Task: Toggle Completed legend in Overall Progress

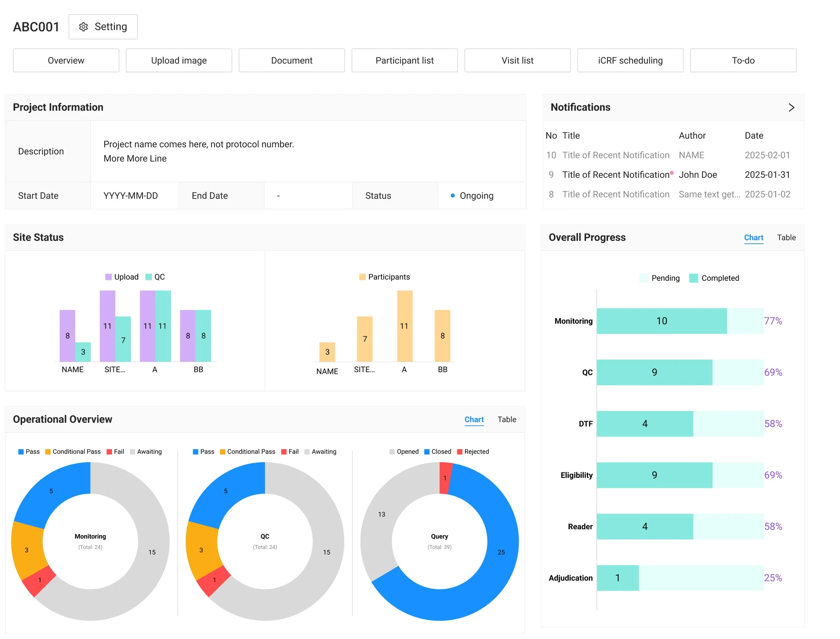Action: pos(714,278)
